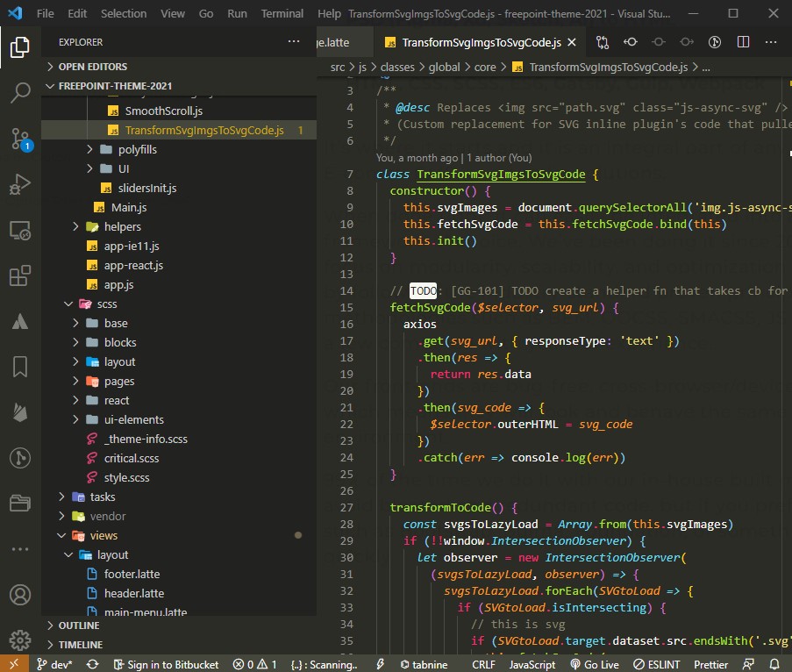
Task: Open the Extensions view
Action: pyautogui.click(x=20, y=277)
